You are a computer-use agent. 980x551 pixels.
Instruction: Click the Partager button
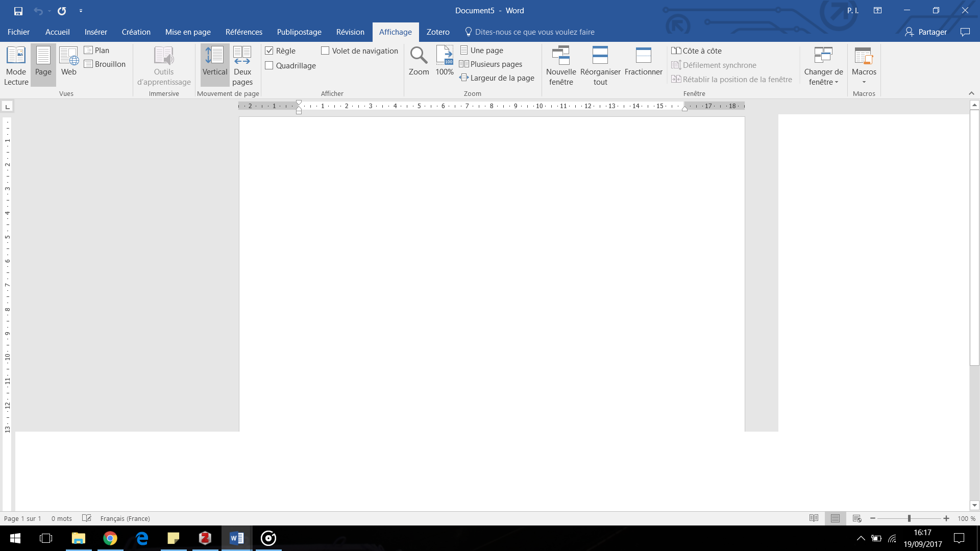925,32
